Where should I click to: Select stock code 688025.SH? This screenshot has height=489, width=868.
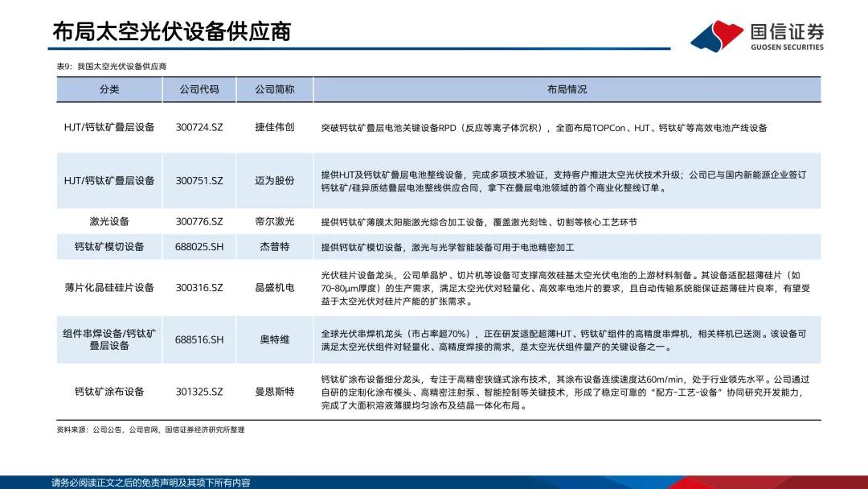pyautogui.click(x=199, y=246)
